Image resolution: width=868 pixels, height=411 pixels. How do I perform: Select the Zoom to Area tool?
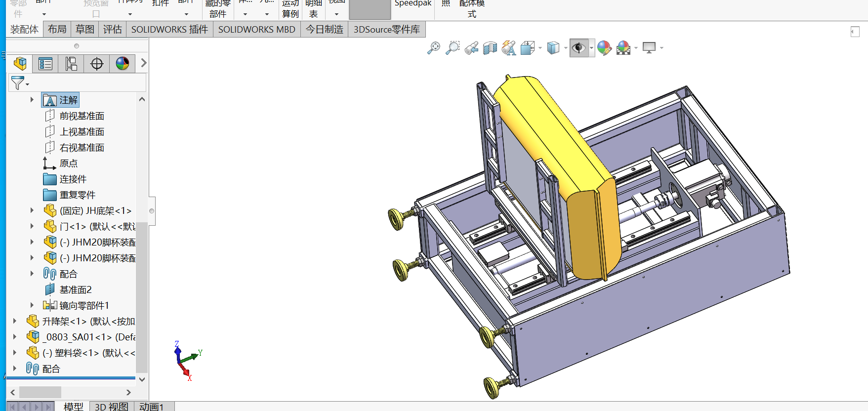[452, 48]
